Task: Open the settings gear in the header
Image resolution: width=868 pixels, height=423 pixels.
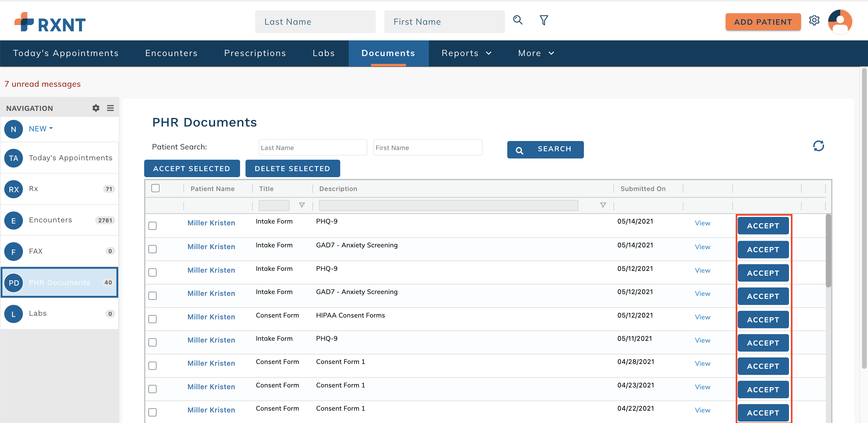Action: (814, 20)
